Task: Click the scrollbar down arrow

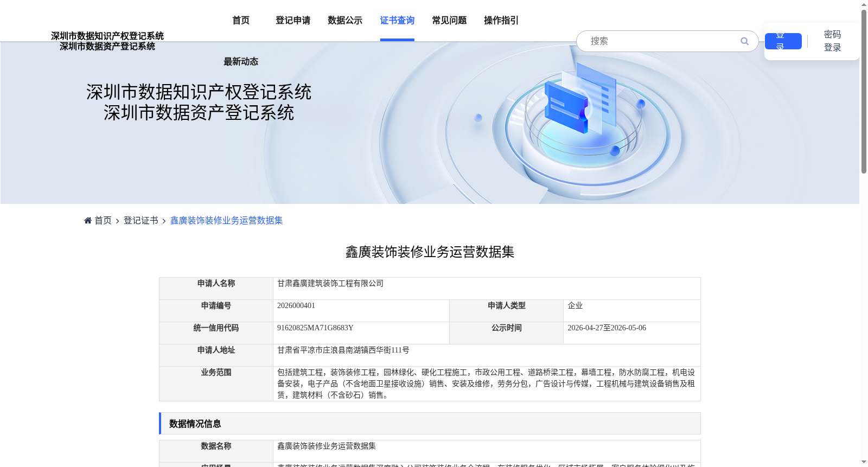Action: coord(864,462)
